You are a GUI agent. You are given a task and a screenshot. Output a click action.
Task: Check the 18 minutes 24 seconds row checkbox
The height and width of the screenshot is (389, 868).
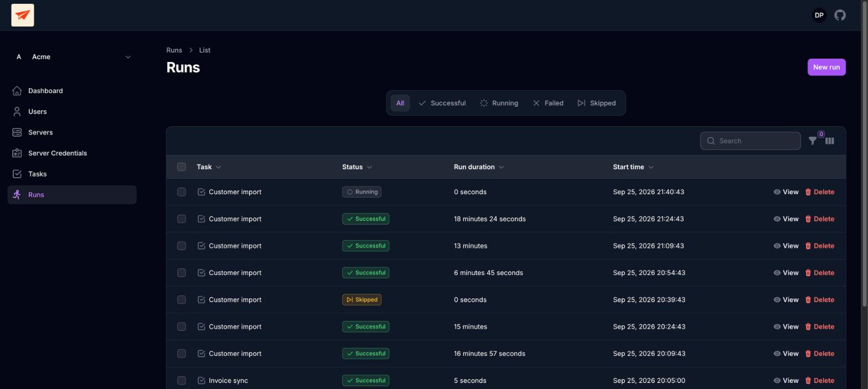(x=182, y=219)
